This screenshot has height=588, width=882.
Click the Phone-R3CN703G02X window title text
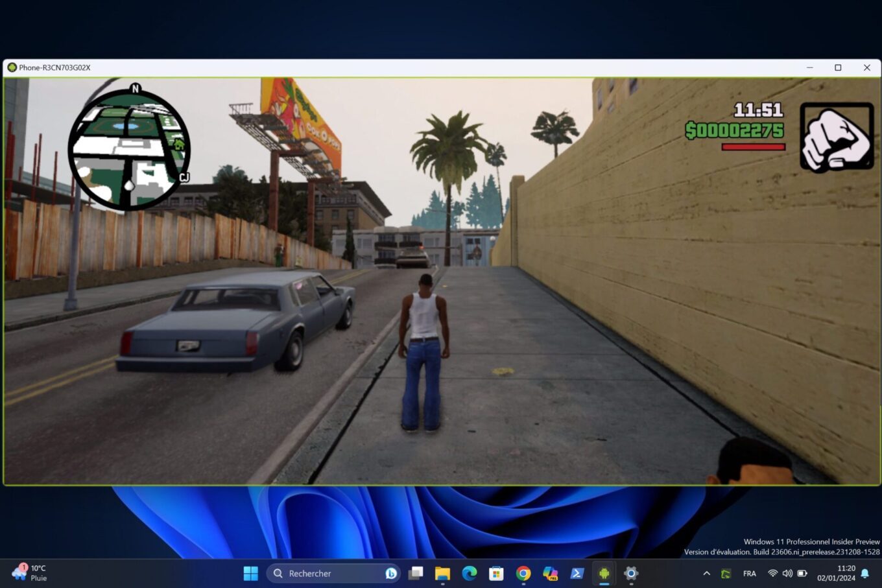point(54,67)
